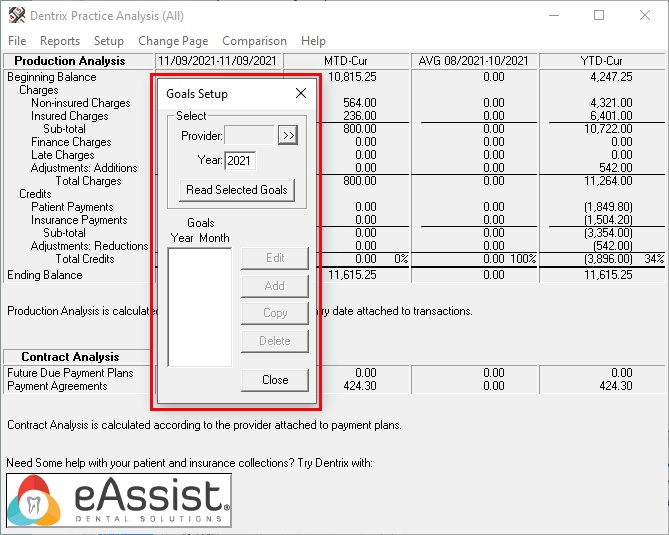This screenshot has width=669, height=535.
Task: Click the MTD-Cur column header
Action: pyautogui.click(x=346, y=61)
